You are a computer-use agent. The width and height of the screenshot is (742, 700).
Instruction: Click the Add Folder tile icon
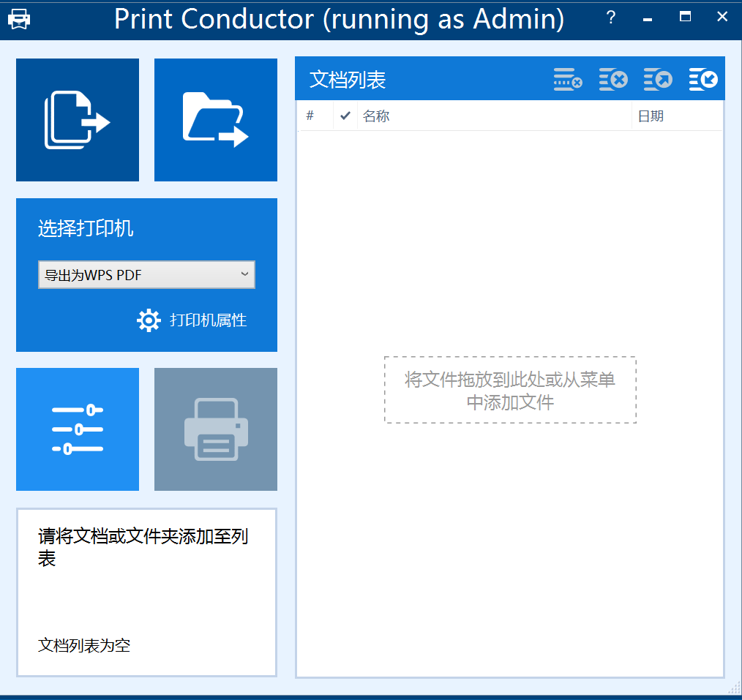tap(216, 120)
